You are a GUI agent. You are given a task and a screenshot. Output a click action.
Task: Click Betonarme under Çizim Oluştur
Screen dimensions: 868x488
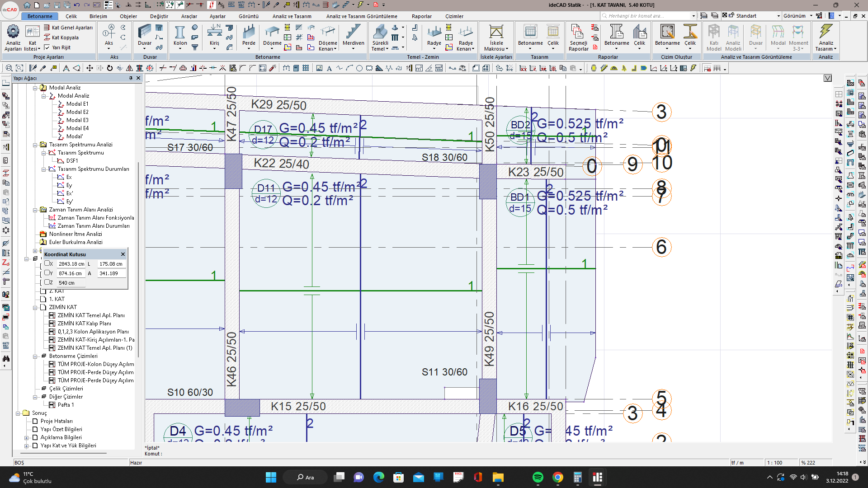[667, 36]
